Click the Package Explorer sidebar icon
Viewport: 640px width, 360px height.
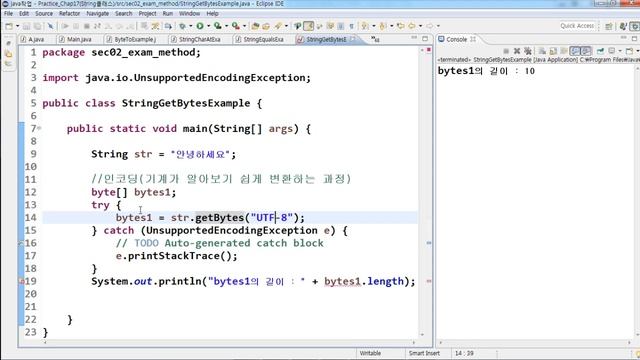point(9,54)
